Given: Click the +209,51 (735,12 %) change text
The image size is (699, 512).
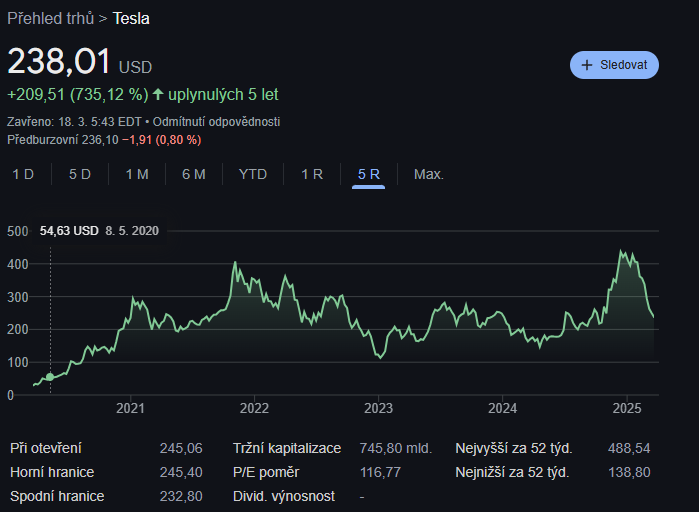Looking at the screenshot, I should (x=78, y=94).
